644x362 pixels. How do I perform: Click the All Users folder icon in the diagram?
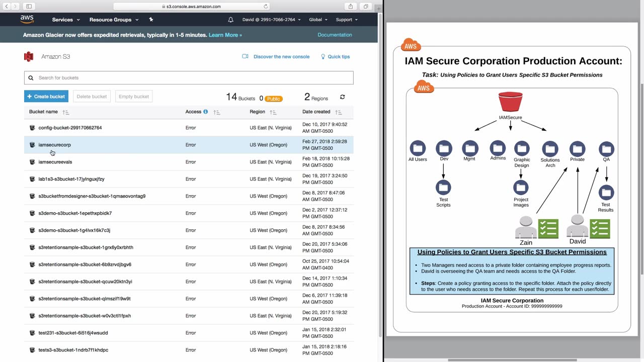(418, 148)
